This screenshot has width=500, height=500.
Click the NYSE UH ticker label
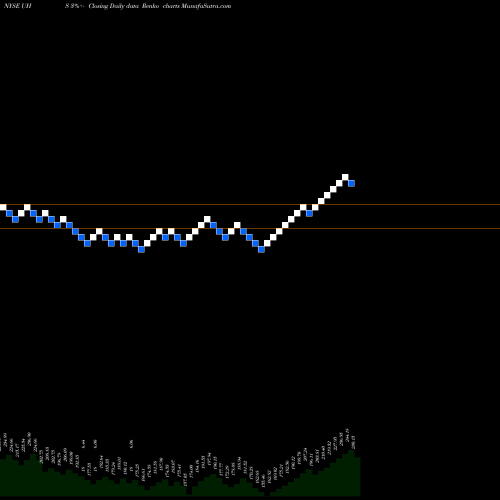point(17,6)
